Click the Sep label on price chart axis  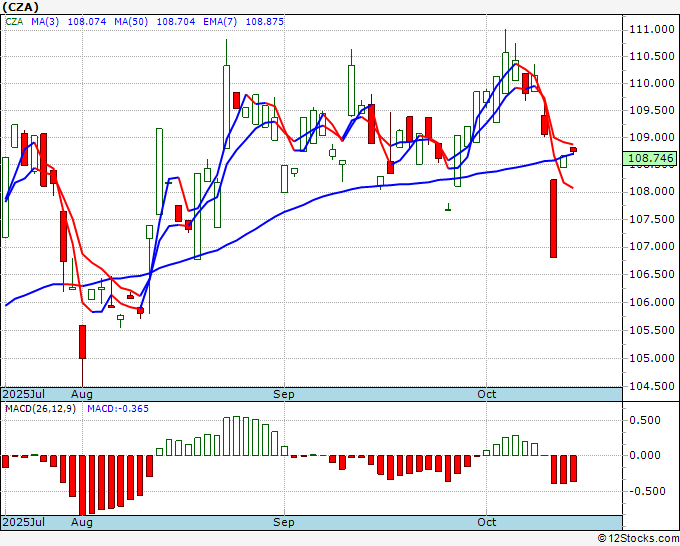click(x=284, y=394)
